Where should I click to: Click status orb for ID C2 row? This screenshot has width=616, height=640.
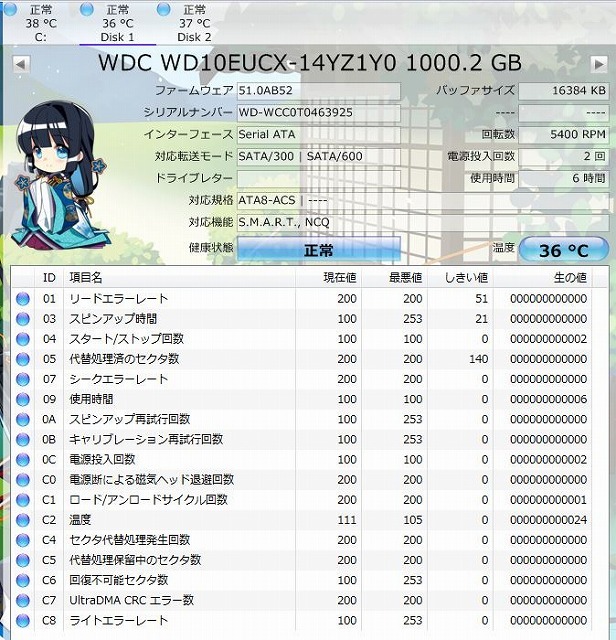[23, 520]
